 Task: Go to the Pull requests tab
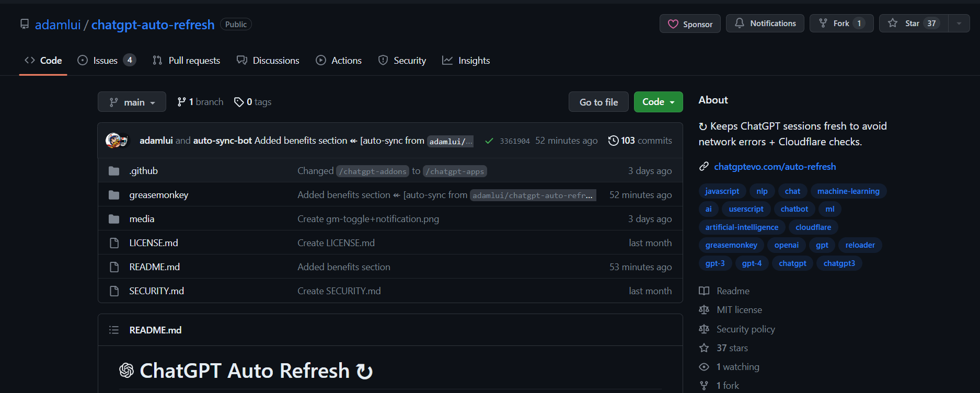point(186,61)
